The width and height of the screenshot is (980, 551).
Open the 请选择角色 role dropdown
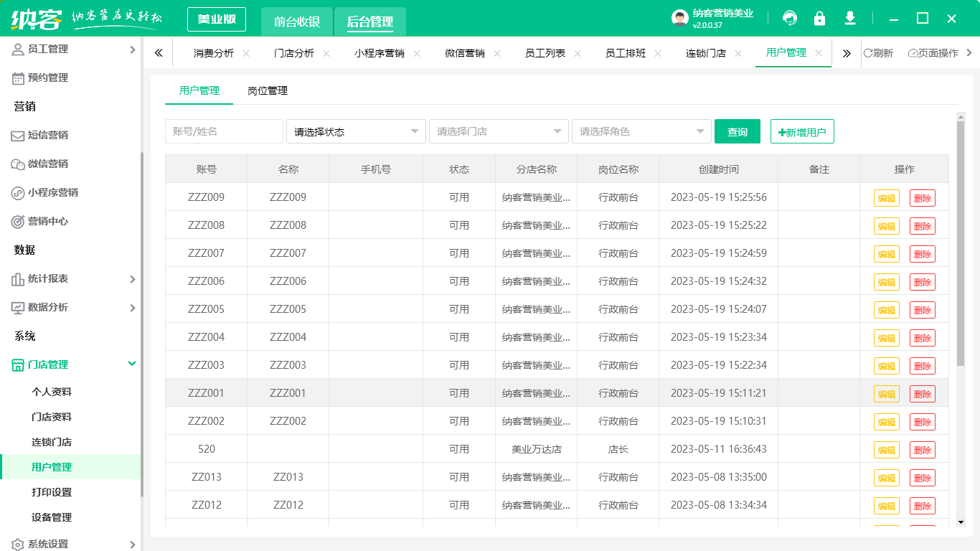click(641, 131)
